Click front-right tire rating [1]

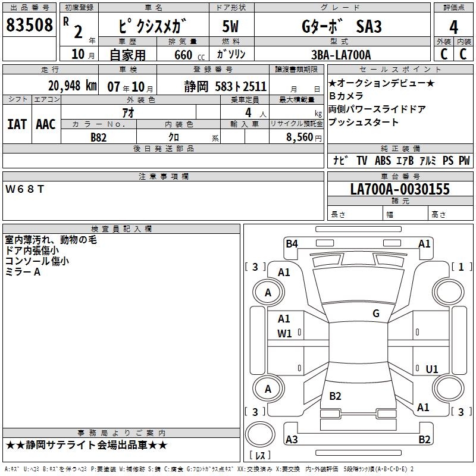tap(462, 267)
